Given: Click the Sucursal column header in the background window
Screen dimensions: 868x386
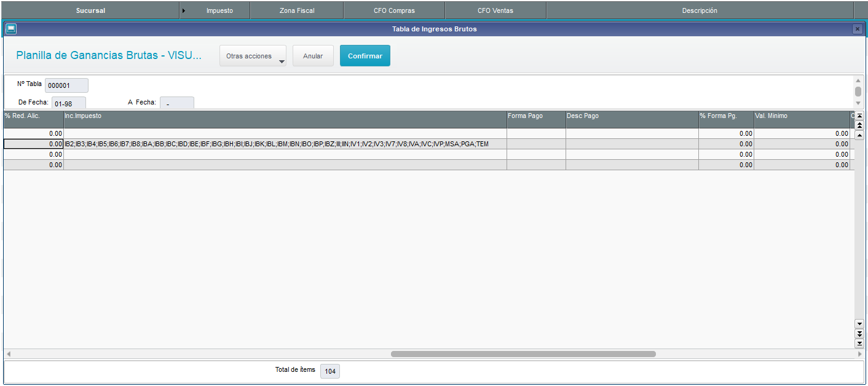Looking at the screenshot, I should tap(90, 10).
